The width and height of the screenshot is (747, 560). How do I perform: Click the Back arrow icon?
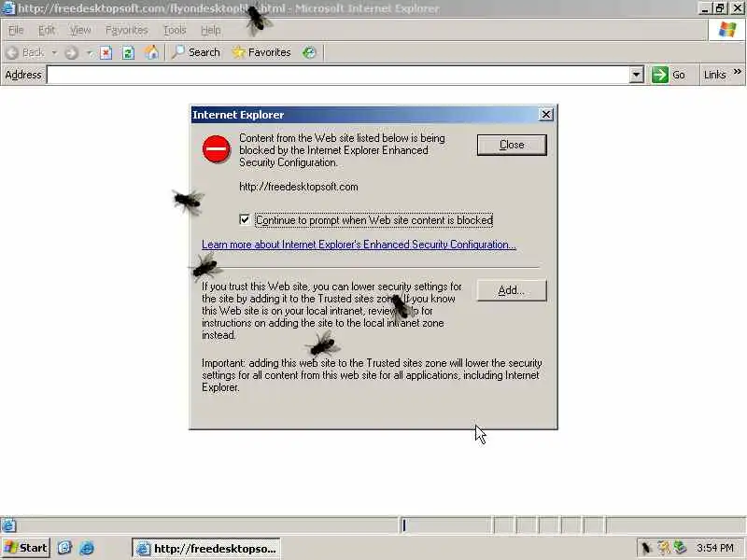click(x=13, y=52)
